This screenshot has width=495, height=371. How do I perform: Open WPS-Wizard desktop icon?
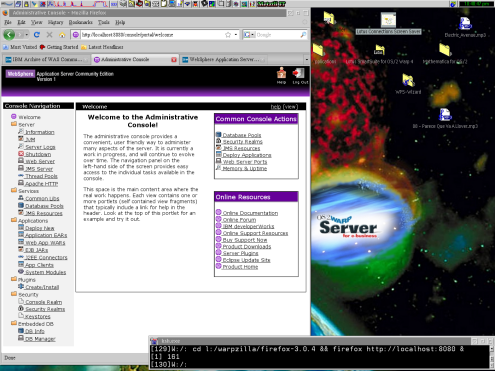coord(408,80)
